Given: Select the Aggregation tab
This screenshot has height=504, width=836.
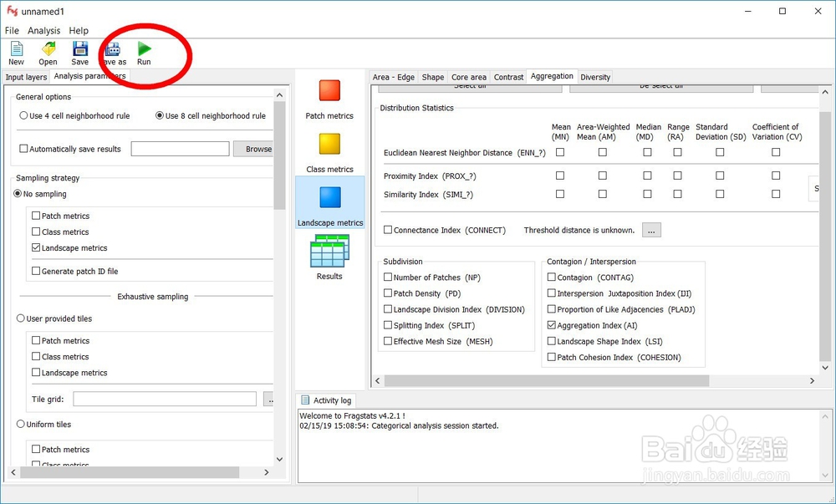Looking at the screenshot, I should coord(552,76).
